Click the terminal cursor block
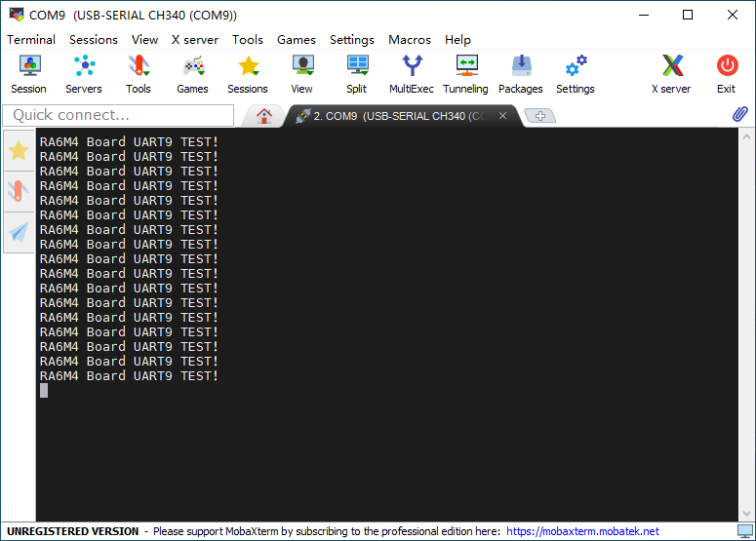 point(44,391)
